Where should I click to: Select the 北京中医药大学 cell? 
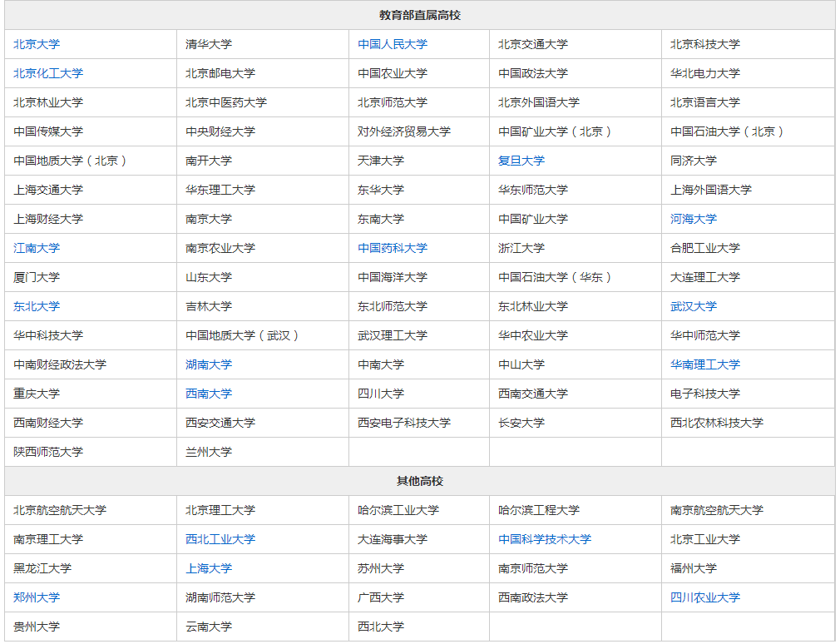coord(263,102)
